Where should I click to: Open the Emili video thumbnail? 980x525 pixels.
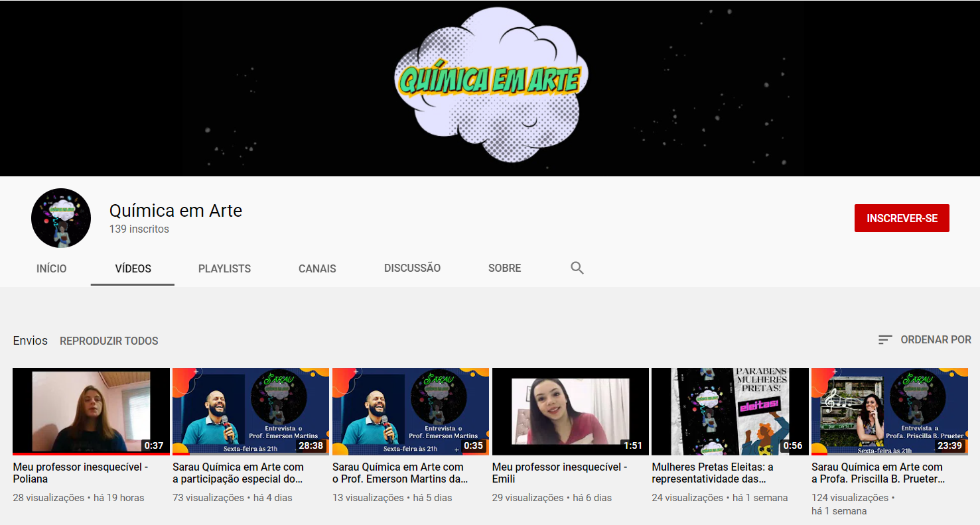(571, 412)
